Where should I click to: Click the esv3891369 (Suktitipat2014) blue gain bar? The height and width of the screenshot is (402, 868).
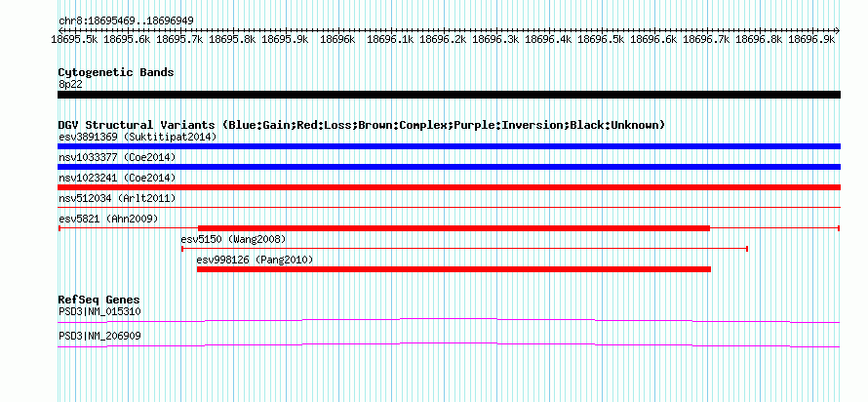pyautogui.click(x=449, y=146)
